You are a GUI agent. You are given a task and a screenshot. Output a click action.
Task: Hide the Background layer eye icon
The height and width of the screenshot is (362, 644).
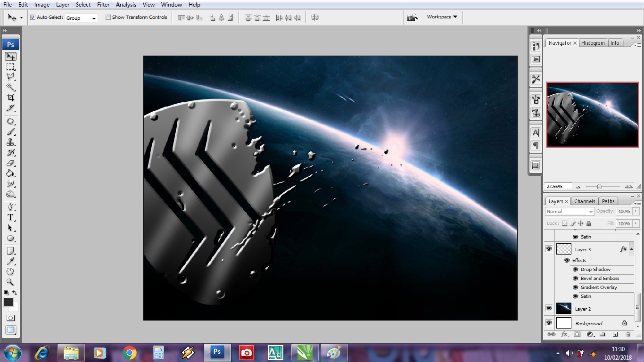(x=549, y=323)
